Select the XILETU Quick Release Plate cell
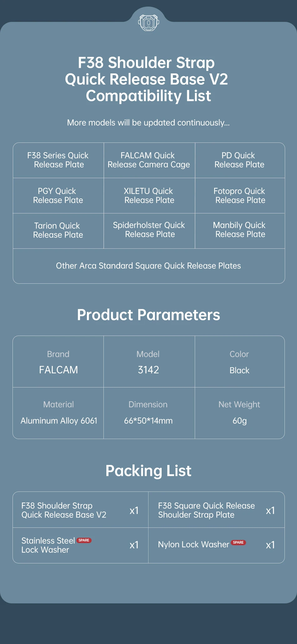The image size is (297, 644). tap(149, 196)
